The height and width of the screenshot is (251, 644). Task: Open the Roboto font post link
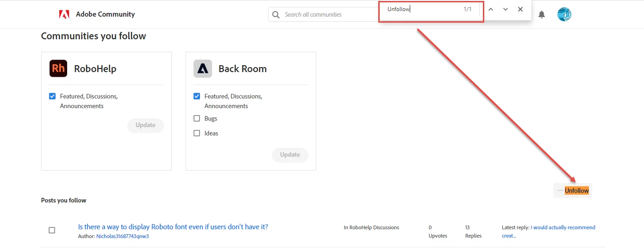pos(173,227)
